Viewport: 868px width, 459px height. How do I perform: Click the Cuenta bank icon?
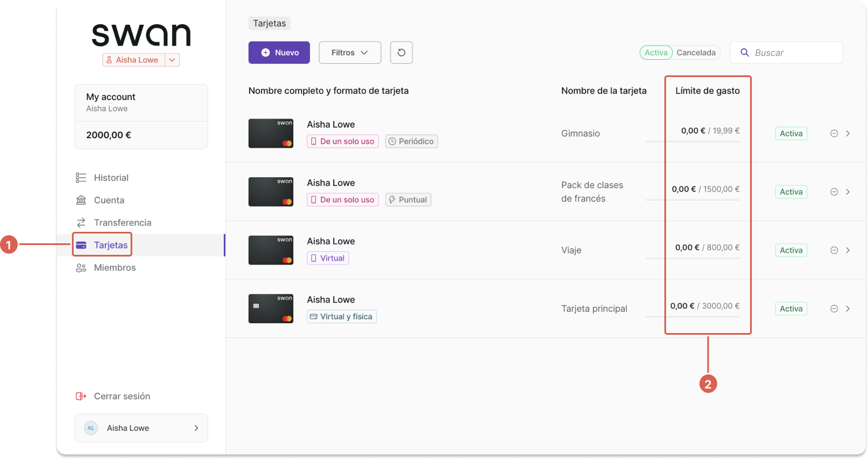[x=81, y=200]
